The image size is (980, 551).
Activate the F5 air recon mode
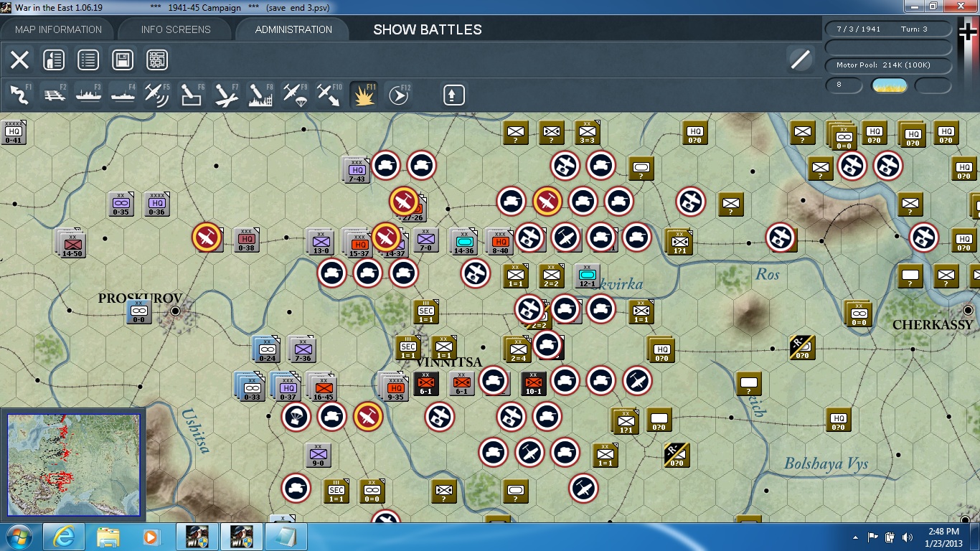coord(158,95)
